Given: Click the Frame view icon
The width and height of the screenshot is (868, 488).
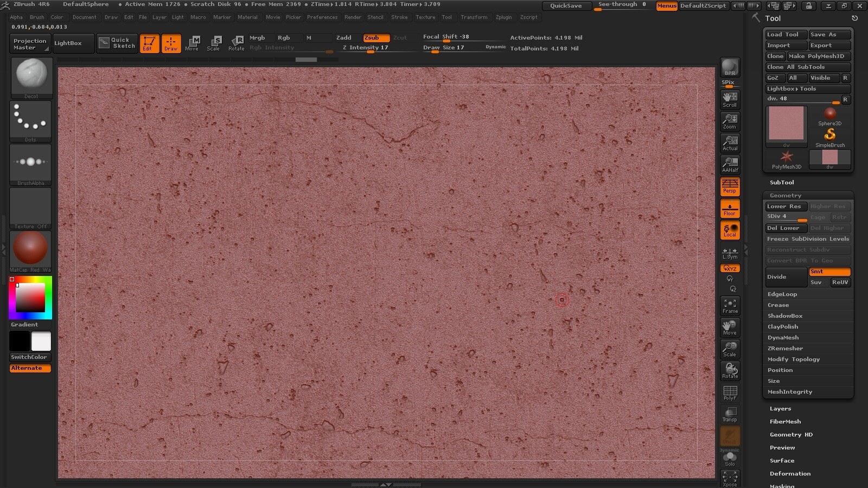Looking at the screenshot, I should click(x=730, y=306).
